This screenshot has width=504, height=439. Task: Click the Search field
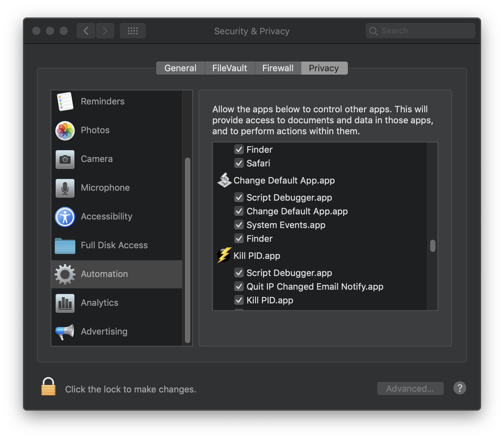tap(420, 31)
